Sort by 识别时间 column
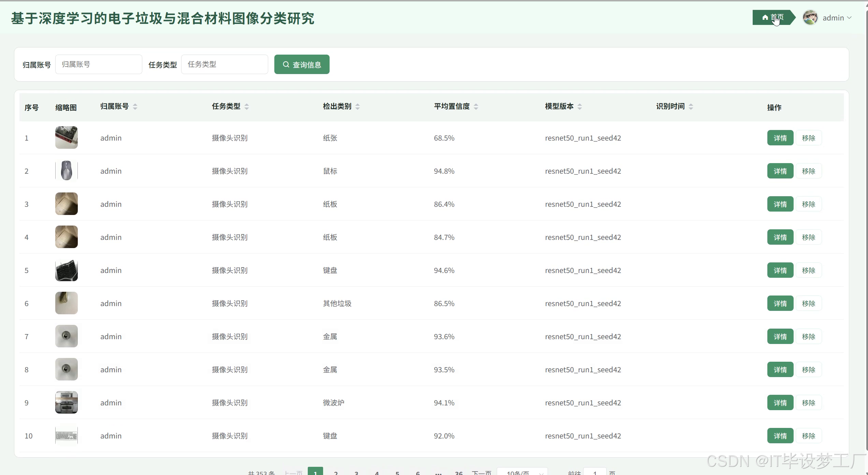 [691, 106]
